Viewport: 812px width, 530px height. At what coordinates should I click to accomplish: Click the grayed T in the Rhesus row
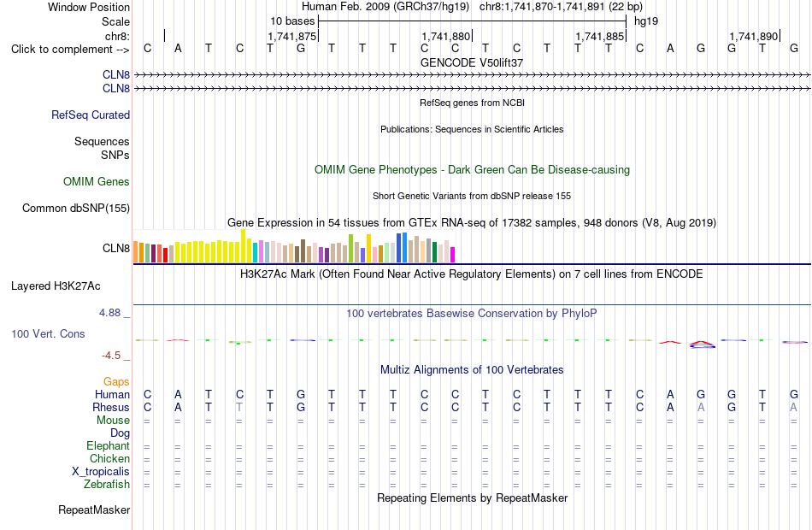pyautogui.click(x=239, y=408)
